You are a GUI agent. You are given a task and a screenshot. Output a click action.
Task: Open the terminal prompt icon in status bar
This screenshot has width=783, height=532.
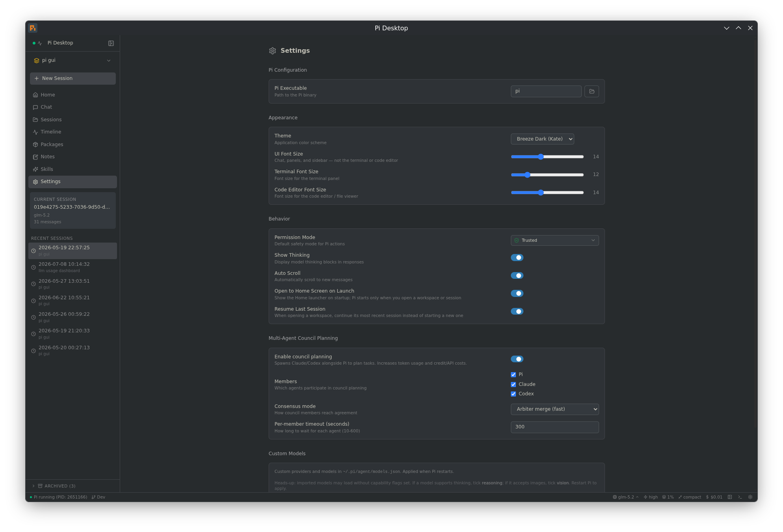click(740, 497)
